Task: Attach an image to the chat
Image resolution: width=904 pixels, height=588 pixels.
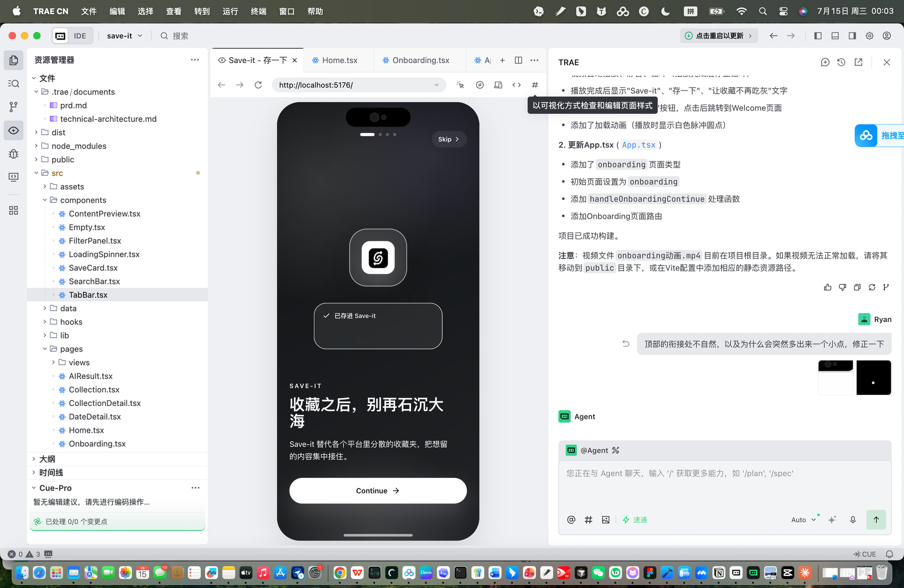Action: [605, 520]
